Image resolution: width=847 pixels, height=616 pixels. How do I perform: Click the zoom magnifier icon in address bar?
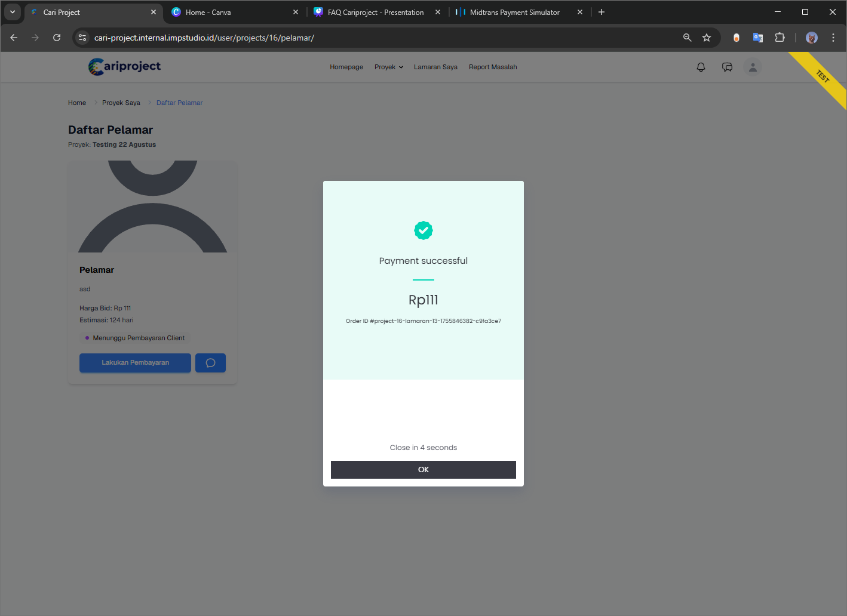pyautogui.click(x=688, y=38)
